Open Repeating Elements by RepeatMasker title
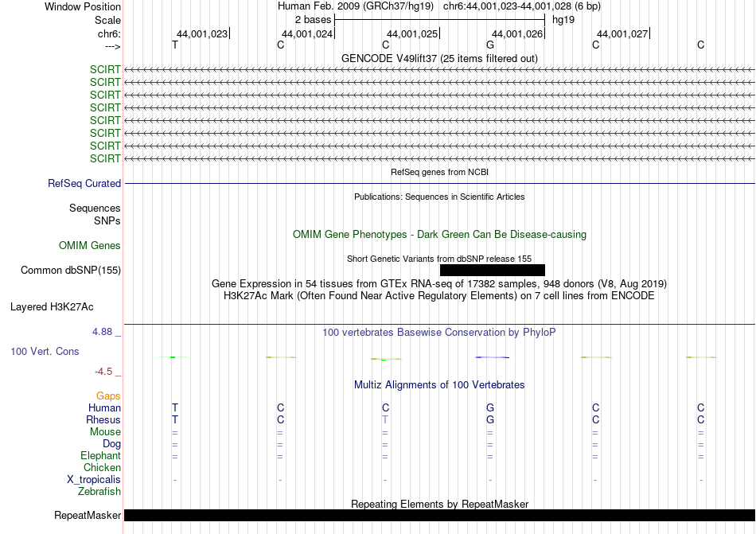The height and width of the screenshot is (534, 756). [x=439, y=504]
